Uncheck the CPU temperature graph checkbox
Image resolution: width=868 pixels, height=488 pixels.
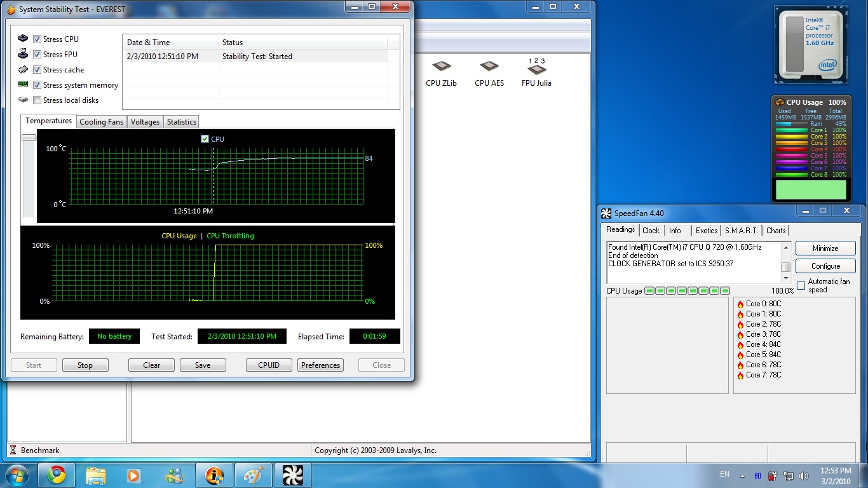[205, 139]
